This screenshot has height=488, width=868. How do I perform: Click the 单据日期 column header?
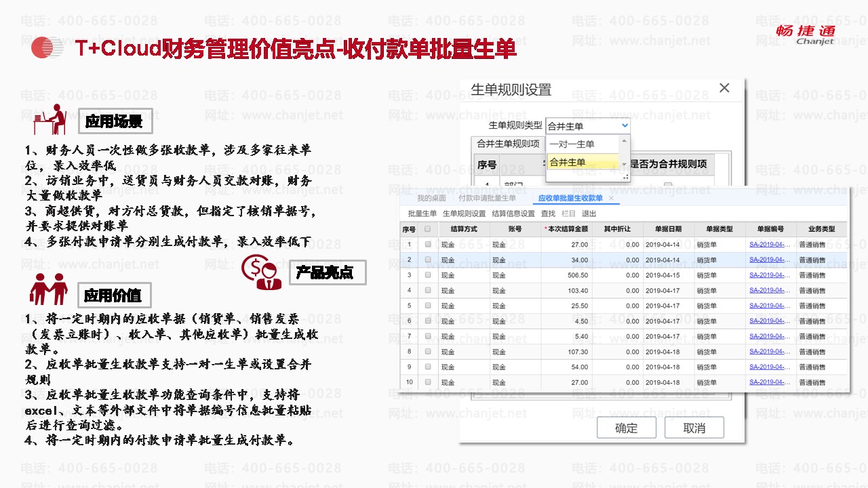(x=668, y=229)
